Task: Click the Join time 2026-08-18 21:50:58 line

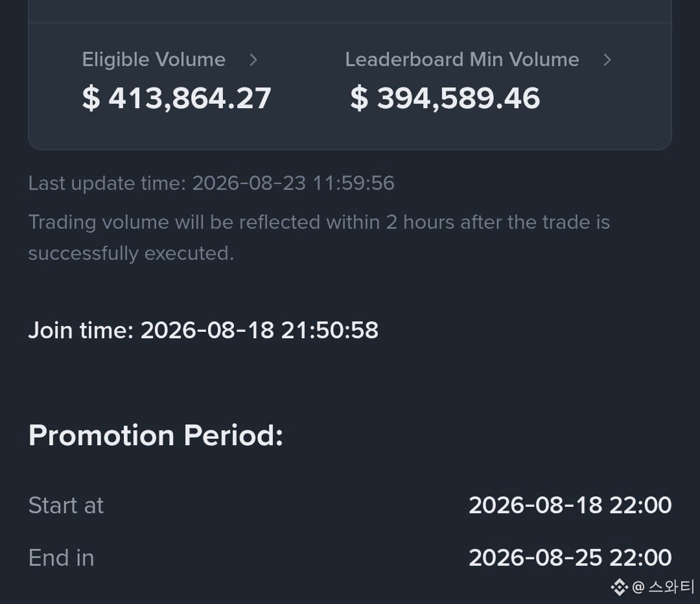Action: coord(203,331)
